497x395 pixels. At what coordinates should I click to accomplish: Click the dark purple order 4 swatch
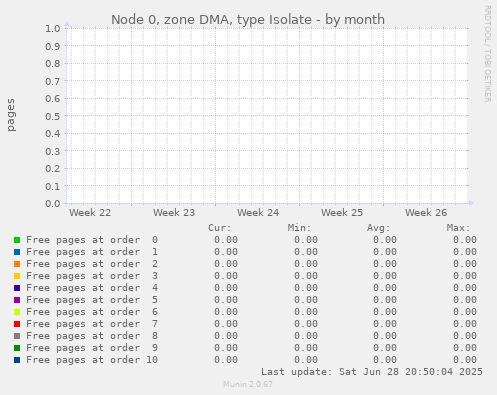[17, 288]
